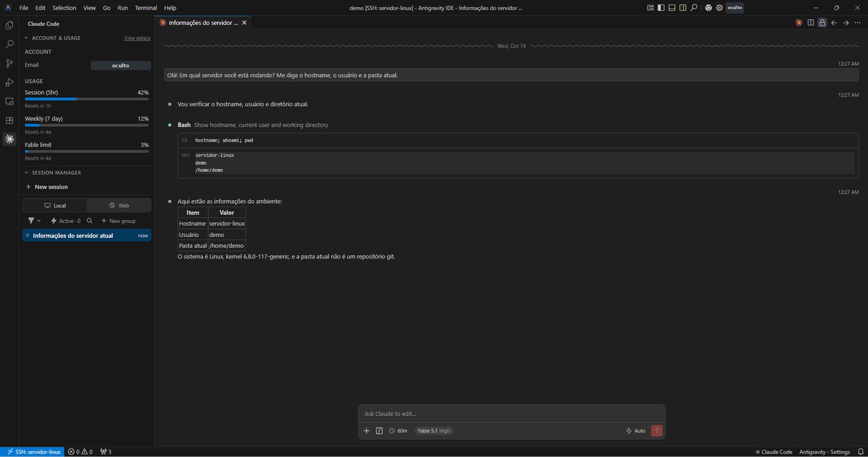
Task: Open the Selection menu
Action: 64,8
